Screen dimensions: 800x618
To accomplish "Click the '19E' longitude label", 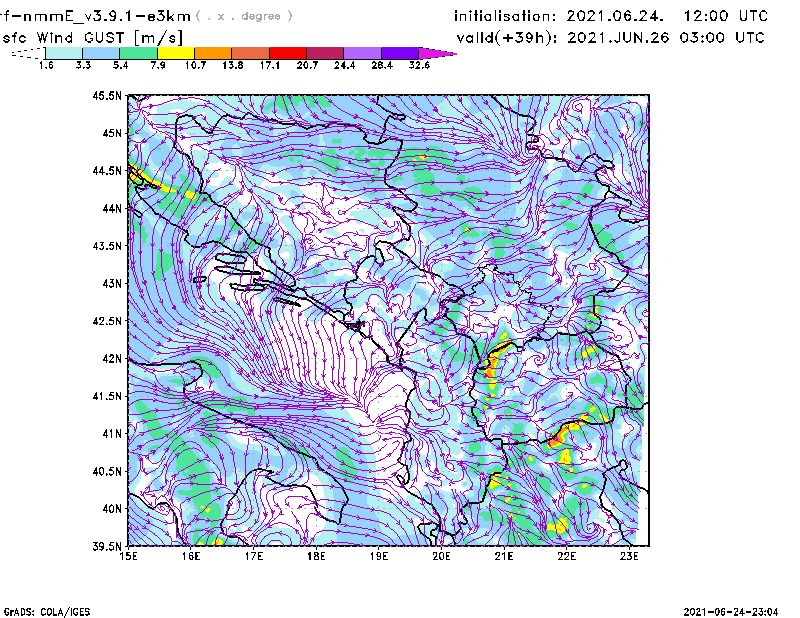I will tap(379, 556).
